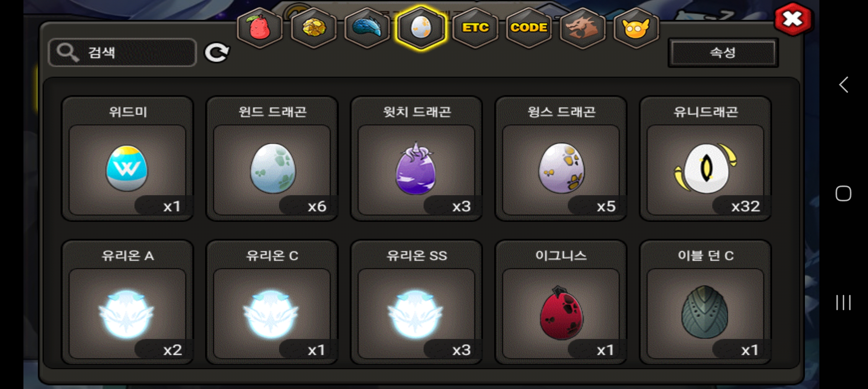Click the 검색 search field
868x389 pixels.
pos(123,53)
